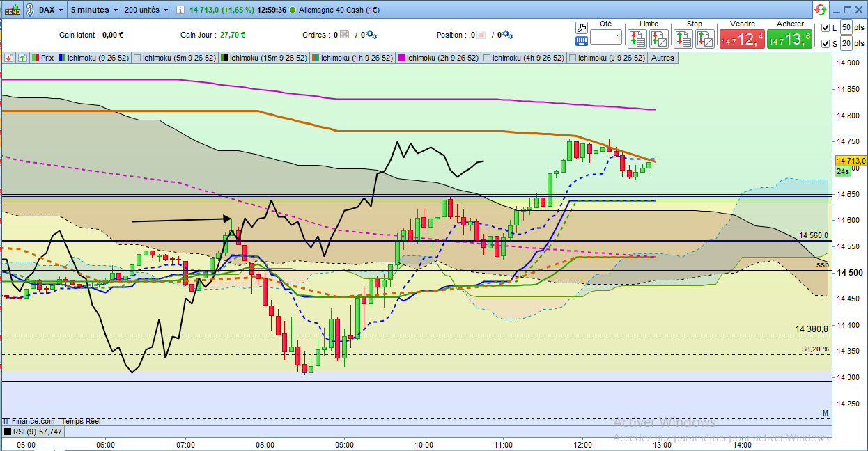Click the first Limite order icon
Screen dimensions: 868x451
[x=637, y=38]
